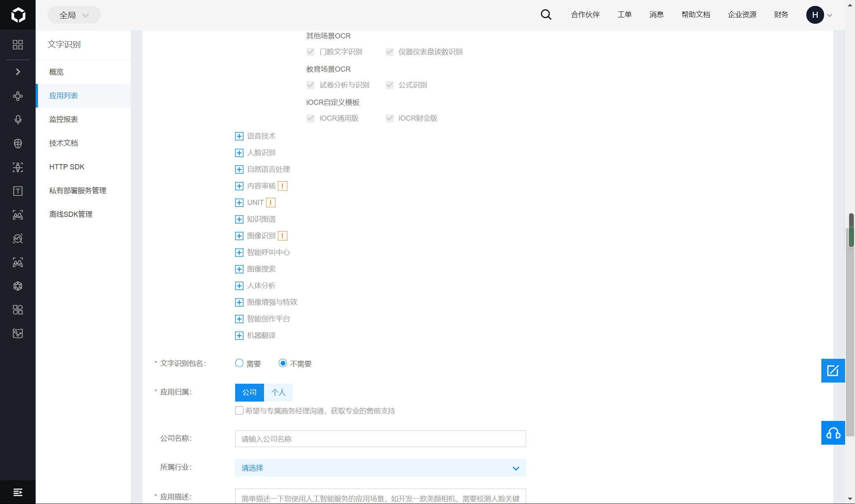This screenshot has height=504, width=855.
Task: Expand the 人脸识别 section
Action: (239, 153)
